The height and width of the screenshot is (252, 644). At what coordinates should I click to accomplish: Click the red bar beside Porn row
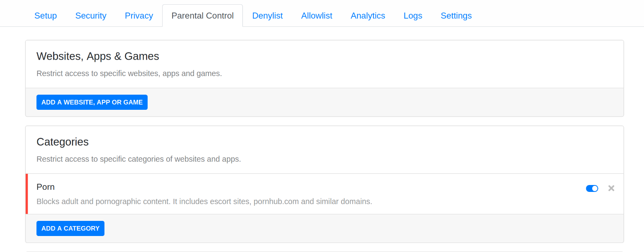click(x=27, y=194)
